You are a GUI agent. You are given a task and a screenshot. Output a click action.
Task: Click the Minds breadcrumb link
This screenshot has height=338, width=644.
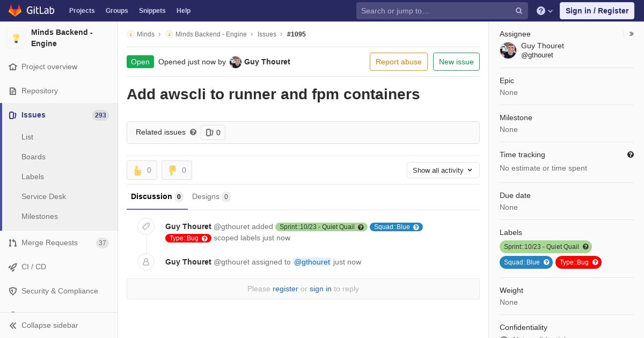(145, 34)
